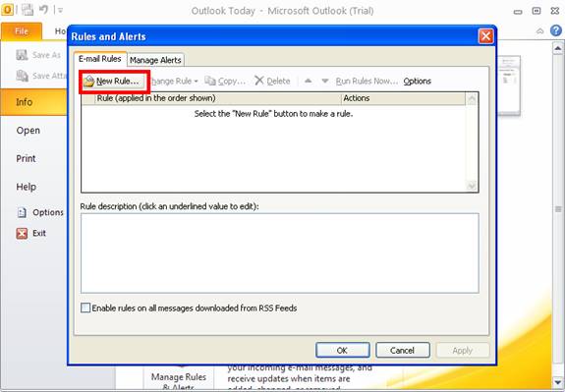
Task: Select the E-mail Rules tab
Action: click(x=100, y=59)
